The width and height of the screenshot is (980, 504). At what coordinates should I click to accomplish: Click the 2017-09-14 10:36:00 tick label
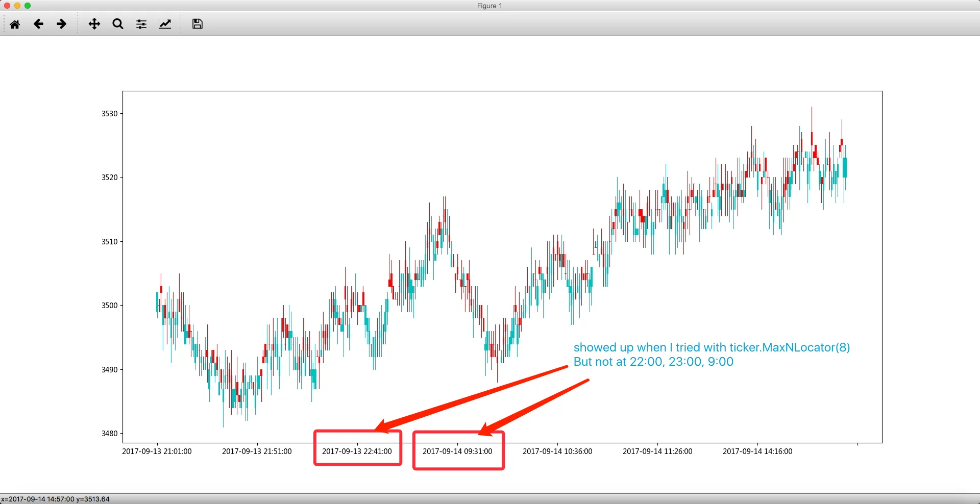pyautogui.click(x=557, y=451)
